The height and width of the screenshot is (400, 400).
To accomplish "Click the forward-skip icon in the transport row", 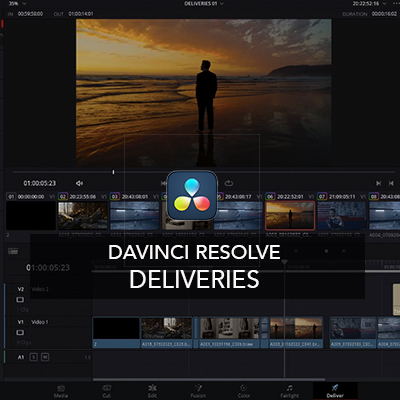I will coord(379,183).
